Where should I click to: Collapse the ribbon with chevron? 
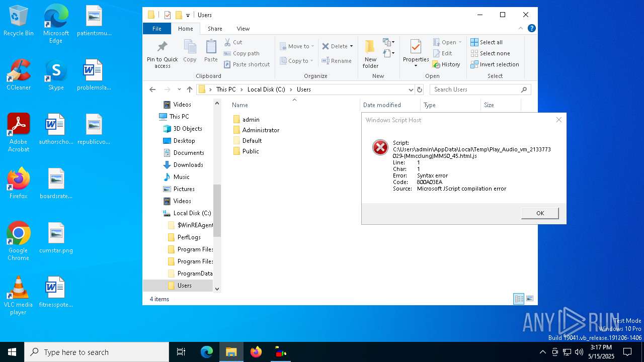pyautogui.click(x=521, y=28)
